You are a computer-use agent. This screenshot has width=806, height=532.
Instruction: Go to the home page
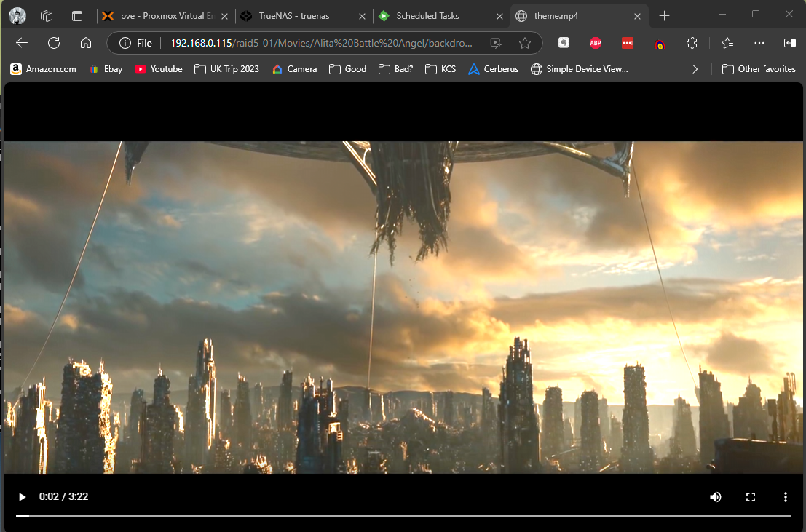[86, 43]
